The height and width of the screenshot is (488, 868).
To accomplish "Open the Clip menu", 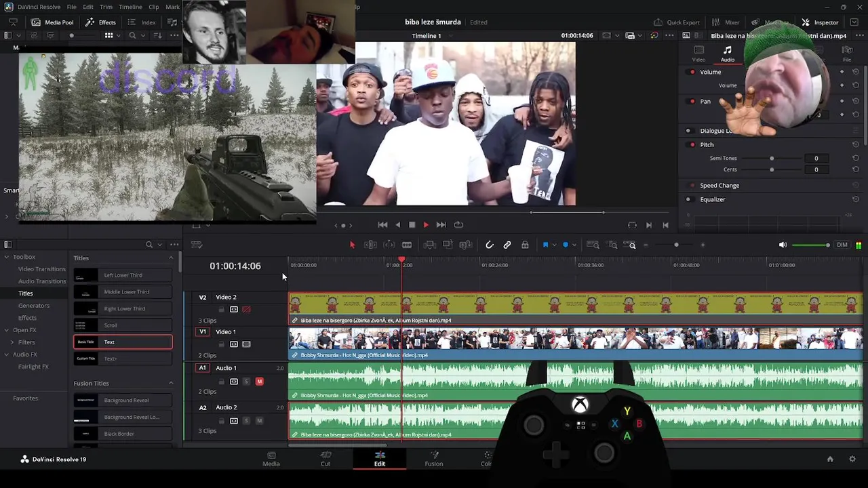I will click(x=154, y=7).
